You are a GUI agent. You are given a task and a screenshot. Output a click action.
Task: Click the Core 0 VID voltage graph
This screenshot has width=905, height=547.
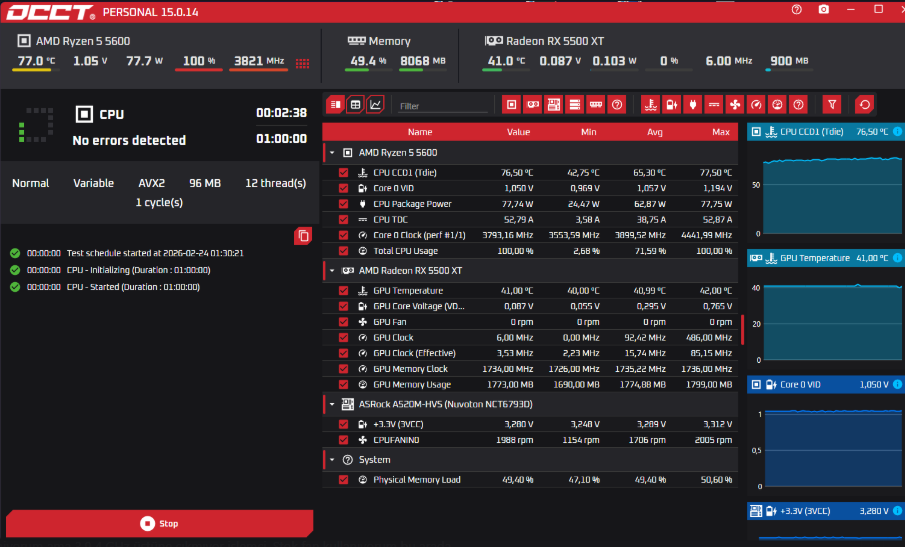click(x=832, y=448)
